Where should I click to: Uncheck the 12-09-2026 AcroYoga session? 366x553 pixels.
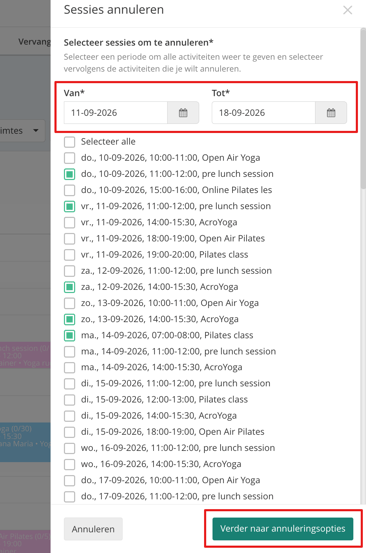pyautogui.click(x=69, y=287)
